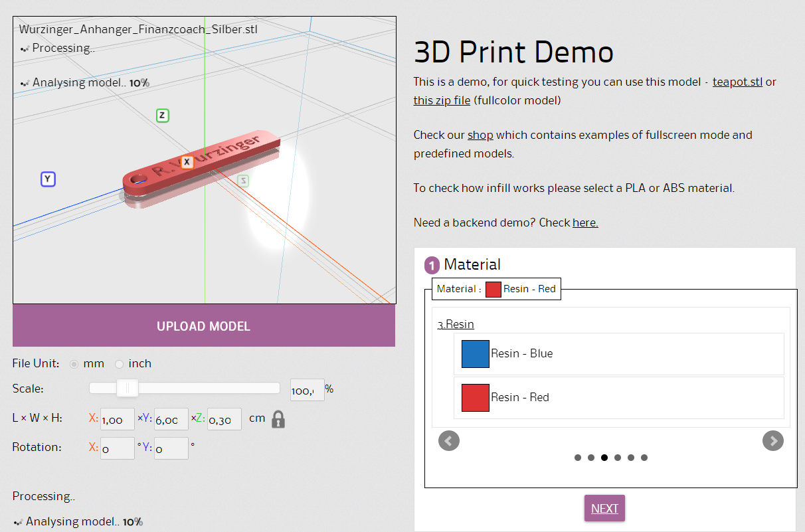Click the green Z axis handle
This screenshot has height=532, width=805.
click(162, 116)
